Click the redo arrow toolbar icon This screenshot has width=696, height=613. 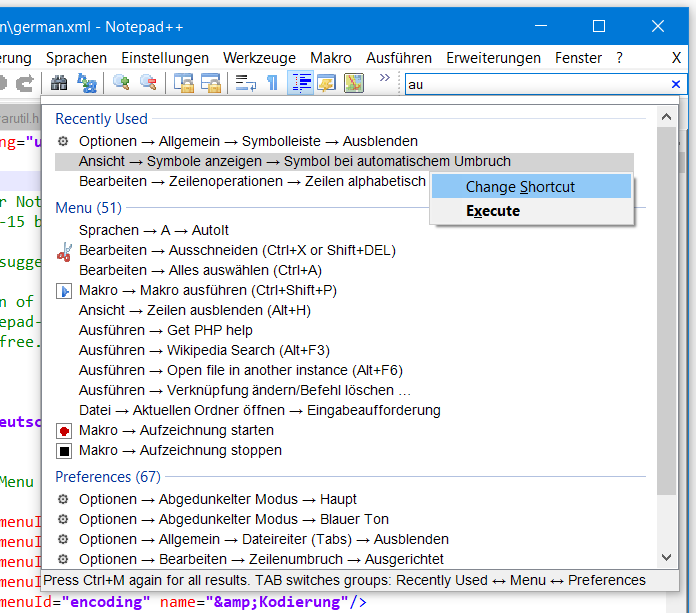[x=25, y=83]
